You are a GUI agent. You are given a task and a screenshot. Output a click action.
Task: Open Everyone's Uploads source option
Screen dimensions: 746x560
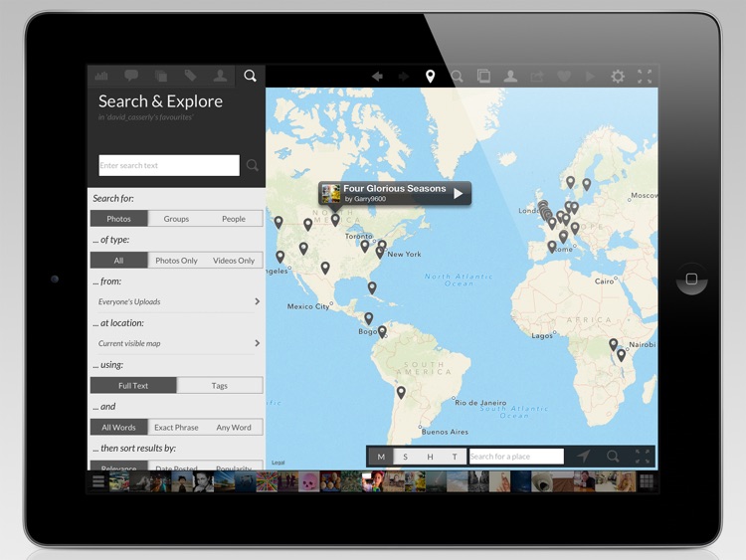(176, 301)
